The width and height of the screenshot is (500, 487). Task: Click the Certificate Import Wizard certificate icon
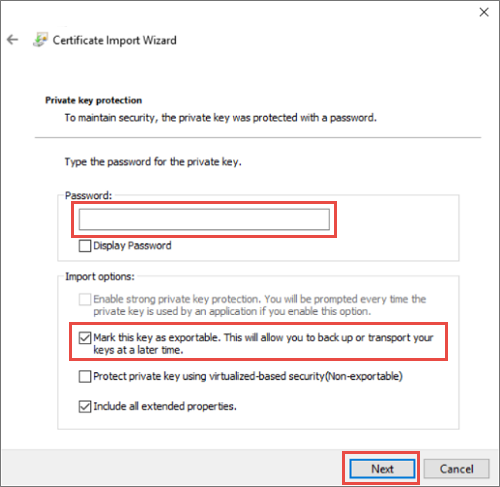click(40, 40)
